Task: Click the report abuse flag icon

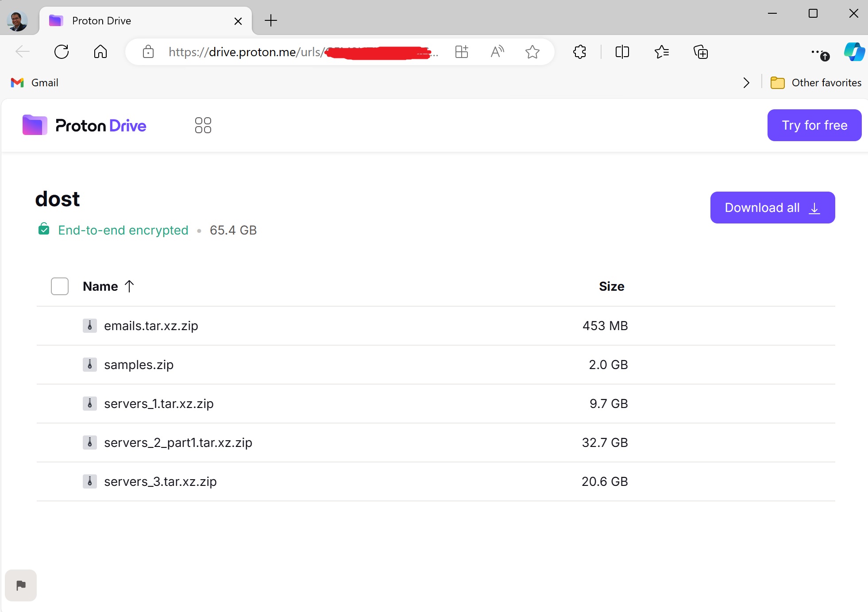Action: (x=21, y=585)
